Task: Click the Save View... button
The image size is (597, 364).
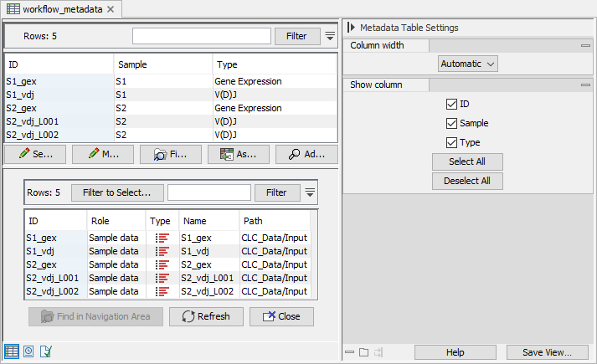Action: (x=547, y=352)
